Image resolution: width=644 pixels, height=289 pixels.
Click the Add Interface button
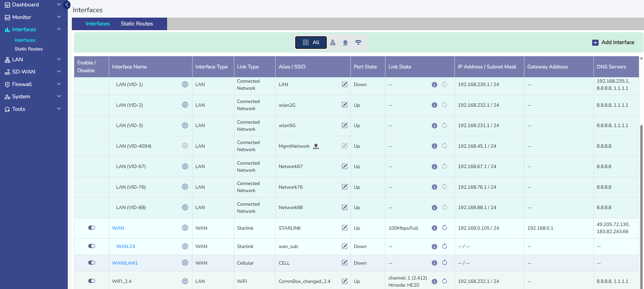pyautogui.click(x=613, y=42)
